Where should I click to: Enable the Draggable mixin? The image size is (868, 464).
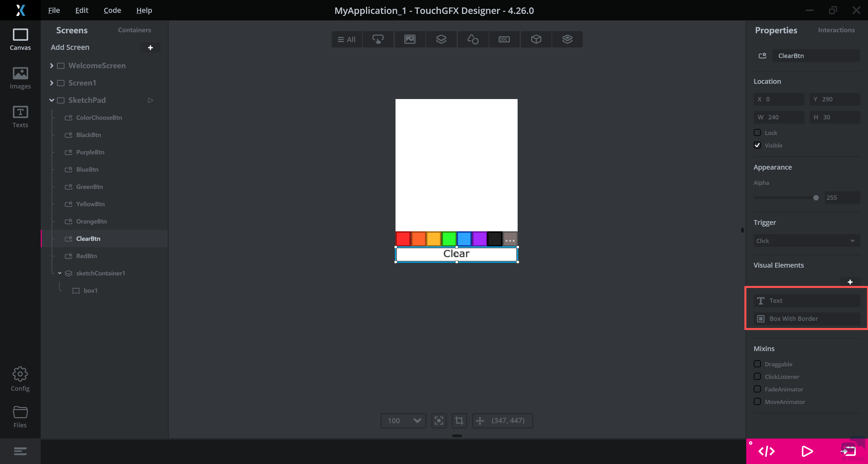click(x=757, y=364)
